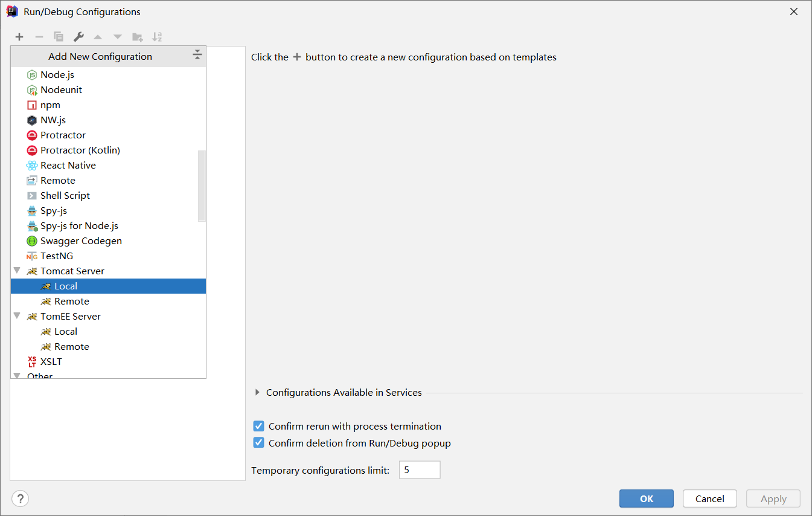Click the popup list vertical scrollbar
This screenshot has height=516, width=812.
(202, 186)
